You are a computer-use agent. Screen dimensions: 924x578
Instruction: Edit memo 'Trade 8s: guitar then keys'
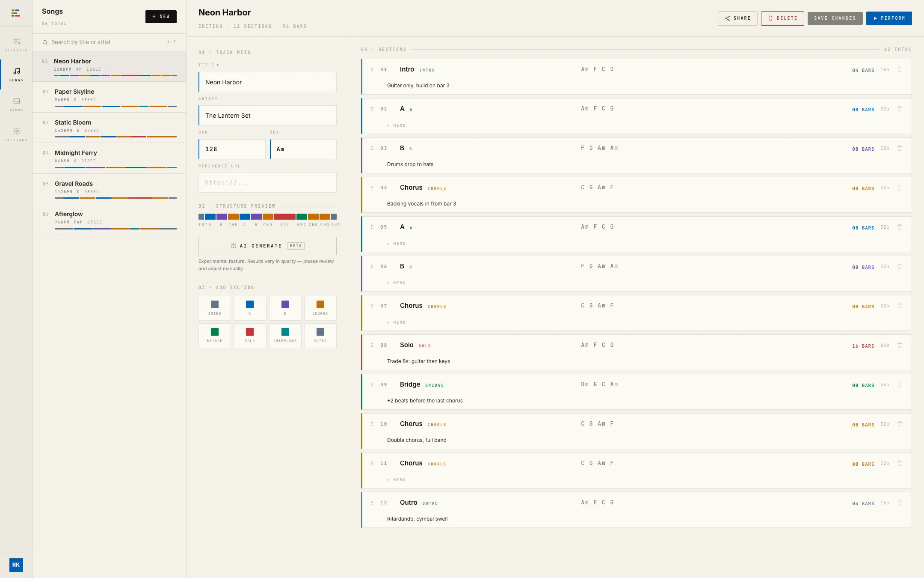[418, 361]
